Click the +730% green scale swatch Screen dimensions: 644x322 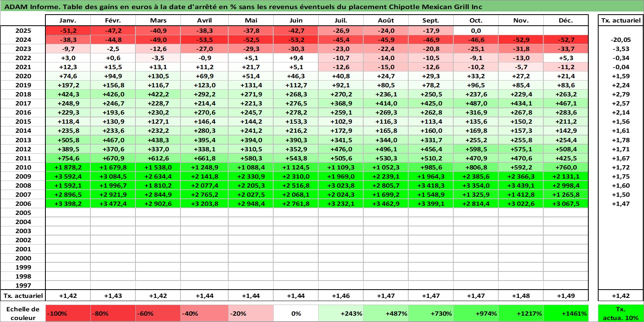click(x=431, y=313)
